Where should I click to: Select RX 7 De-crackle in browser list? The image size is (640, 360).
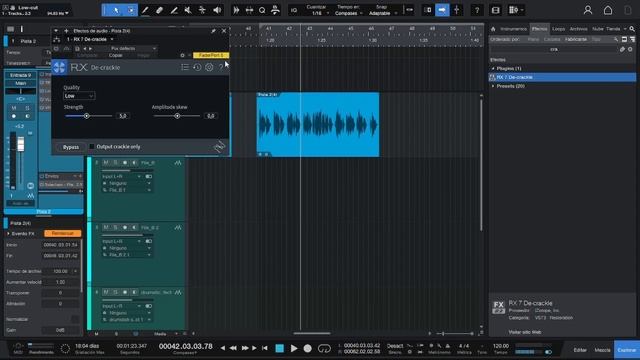(562, 77)
